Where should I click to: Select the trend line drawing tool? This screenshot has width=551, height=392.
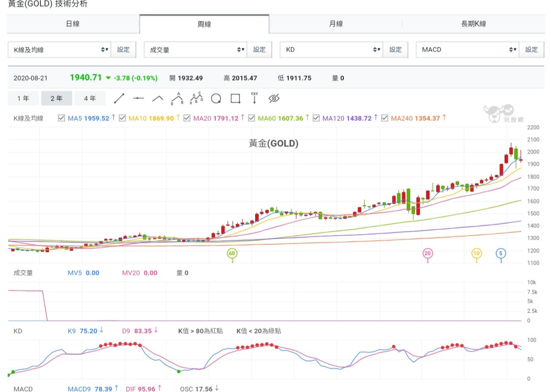pos(119,98)
